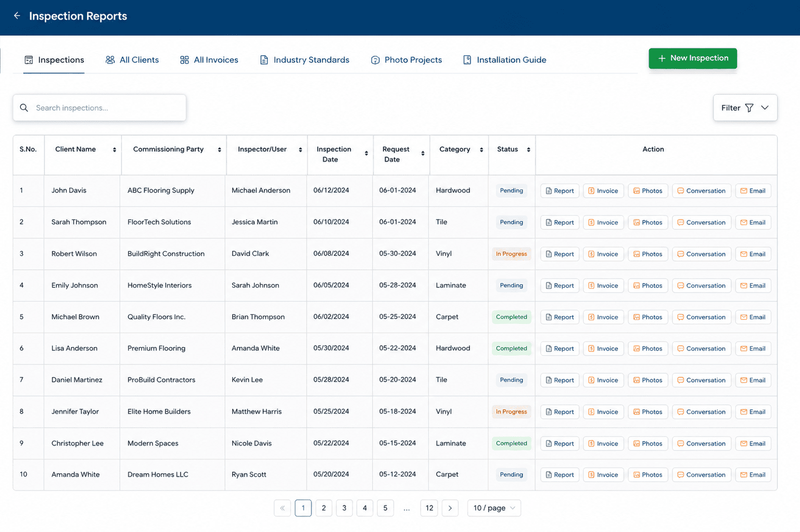Image resolution: width=800 pixels, height=532 pixels.
Task: Click client name Jennifer Taylor
Action: click(x=75, y=411)
